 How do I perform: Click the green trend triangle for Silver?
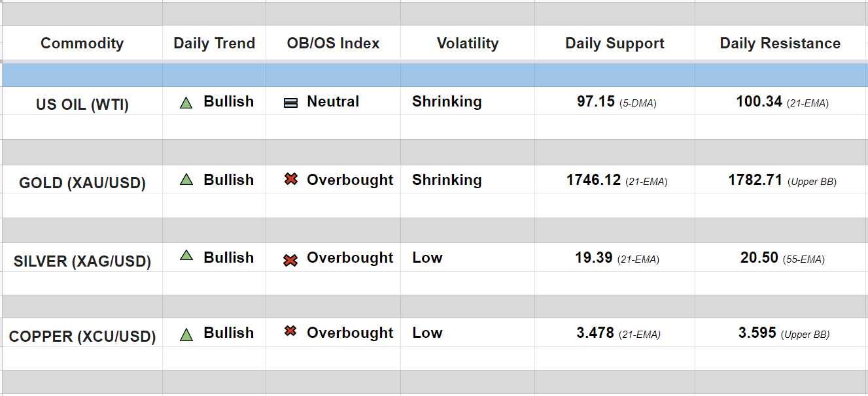pos(186,256)
